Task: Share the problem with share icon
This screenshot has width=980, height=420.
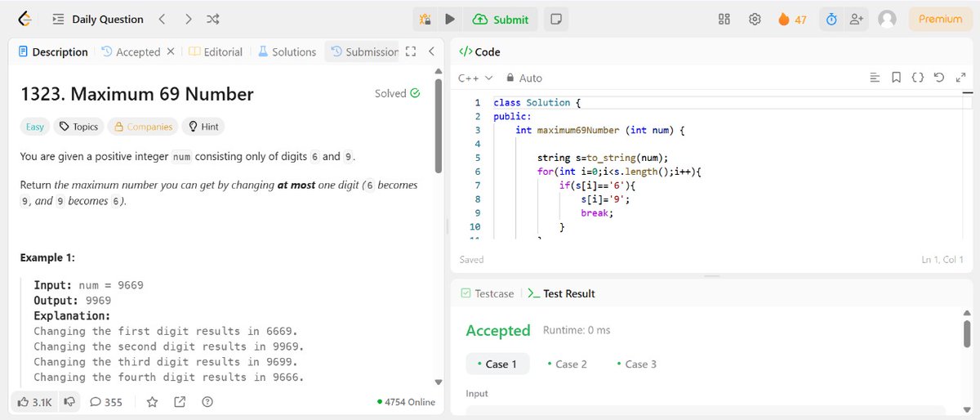Action: coord(180,401)
